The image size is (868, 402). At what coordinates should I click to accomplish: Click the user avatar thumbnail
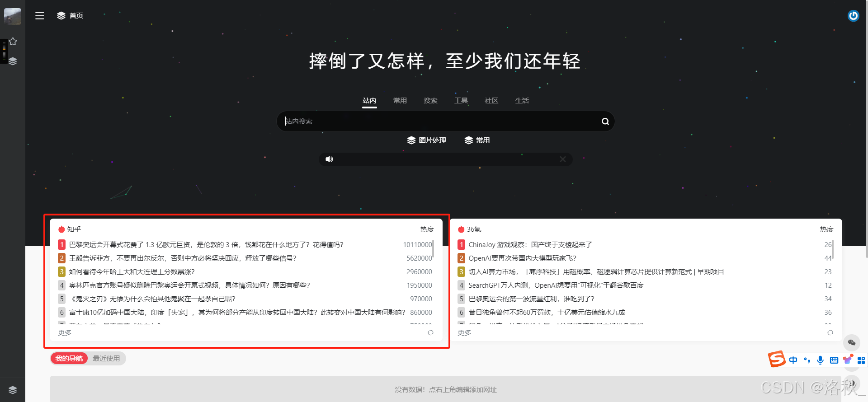coord(13,16)
